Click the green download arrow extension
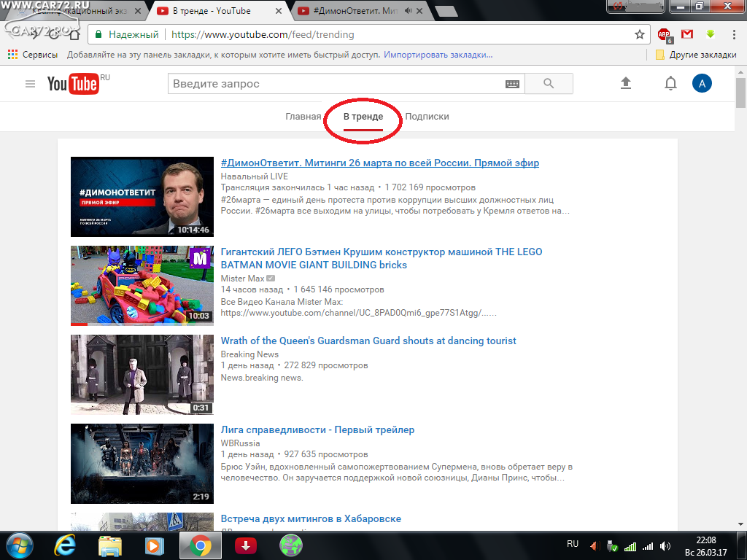The image size is (747, 560). click(711, 34)
